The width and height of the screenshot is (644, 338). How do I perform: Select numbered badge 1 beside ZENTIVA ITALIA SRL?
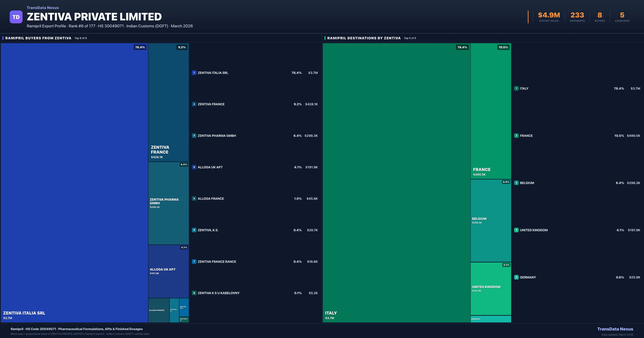tap(194, 73)
